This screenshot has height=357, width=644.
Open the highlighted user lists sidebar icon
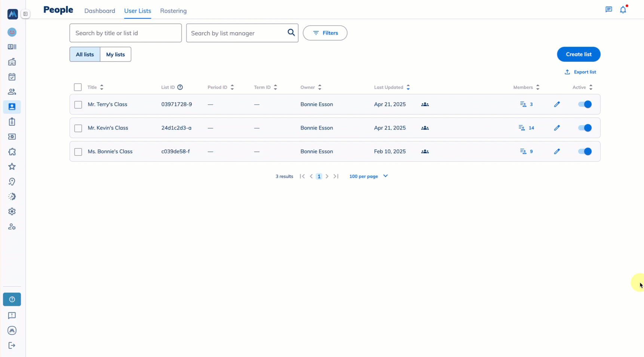[x=12, y=107]
